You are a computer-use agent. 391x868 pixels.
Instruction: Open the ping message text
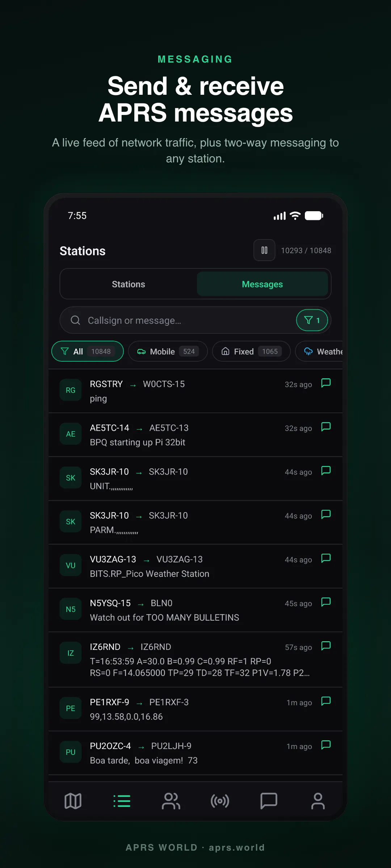98,399
